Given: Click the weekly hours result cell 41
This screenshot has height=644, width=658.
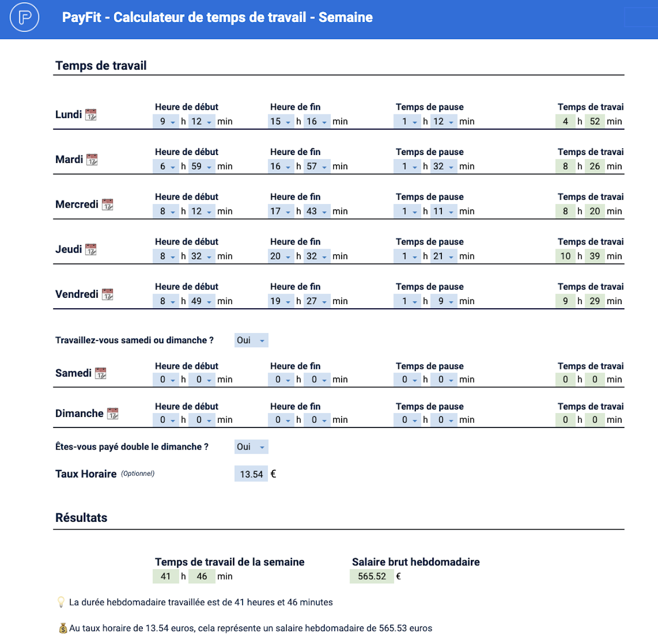Looking at the screenshot, I should (x=166, y=577).
